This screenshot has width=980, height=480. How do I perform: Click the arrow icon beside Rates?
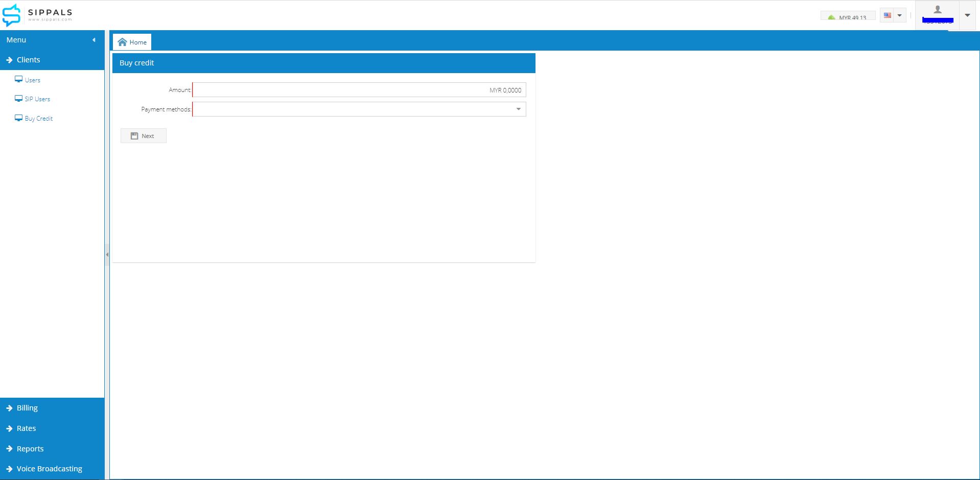(x=9, y=428)
